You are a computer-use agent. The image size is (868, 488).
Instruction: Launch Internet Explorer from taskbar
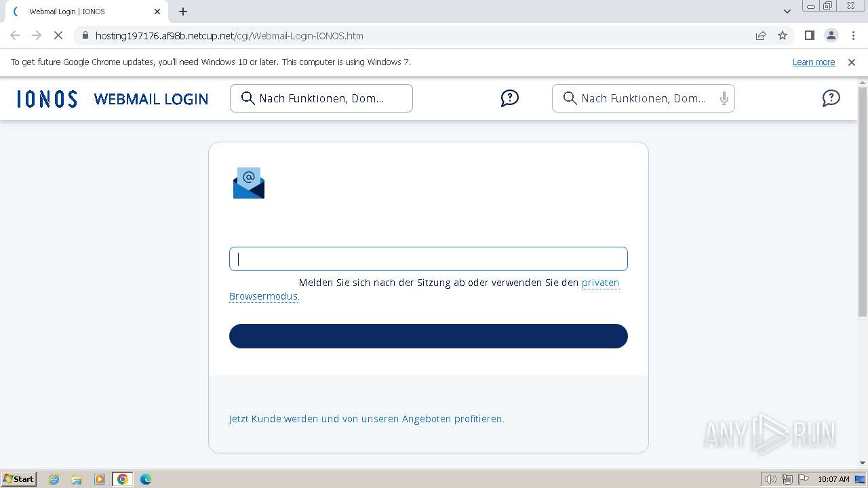54,479
